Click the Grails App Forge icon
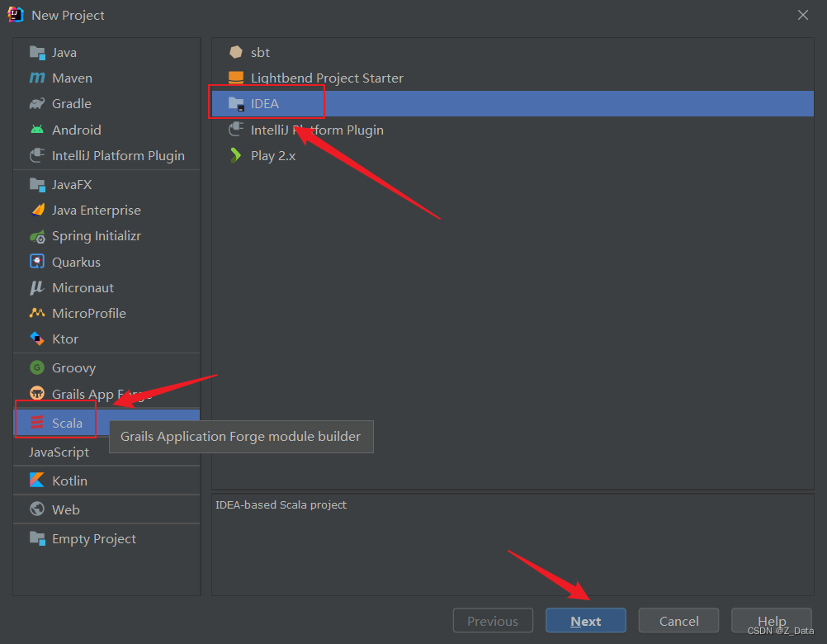The image size is (827, 644). 37,394
